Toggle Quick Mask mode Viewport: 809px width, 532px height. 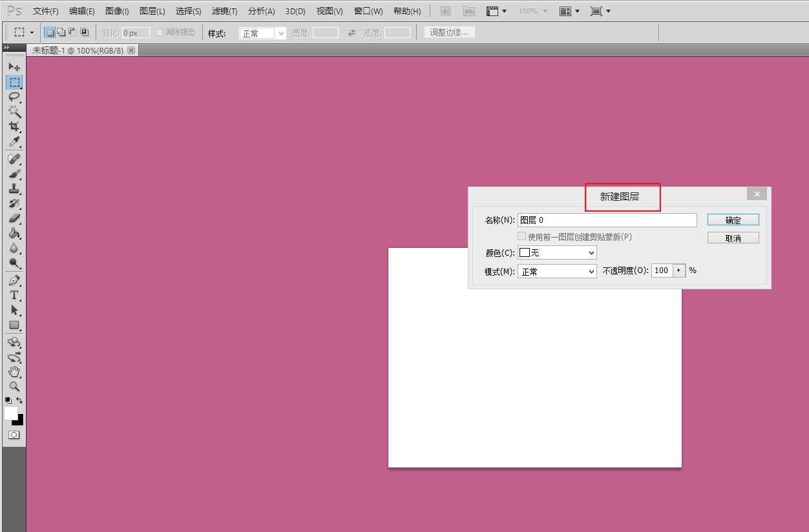pos(14,435)
